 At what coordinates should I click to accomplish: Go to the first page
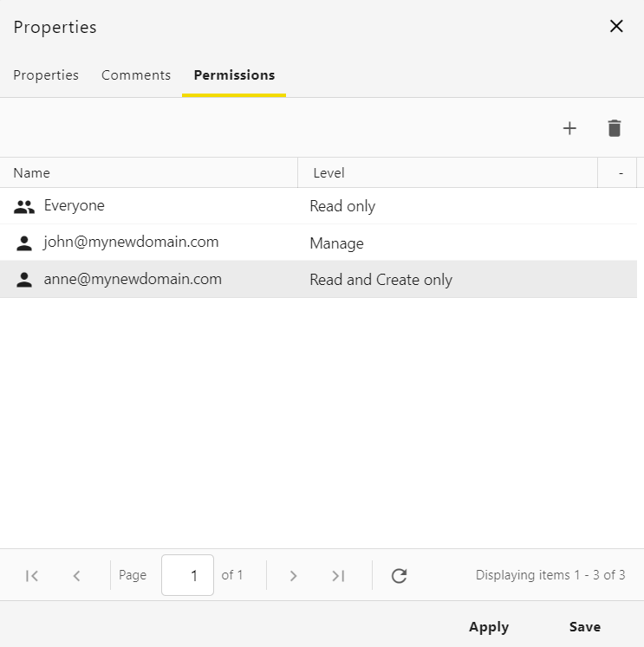[x=32, y=576]
